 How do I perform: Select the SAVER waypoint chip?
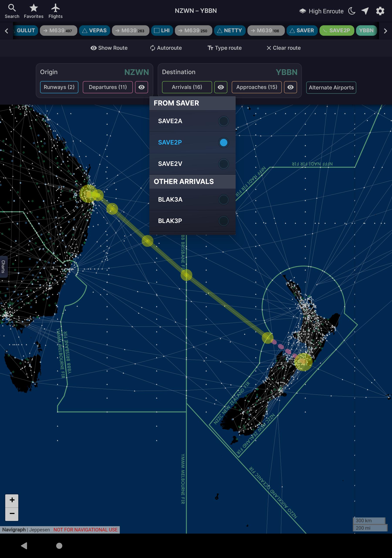[302, 30]
